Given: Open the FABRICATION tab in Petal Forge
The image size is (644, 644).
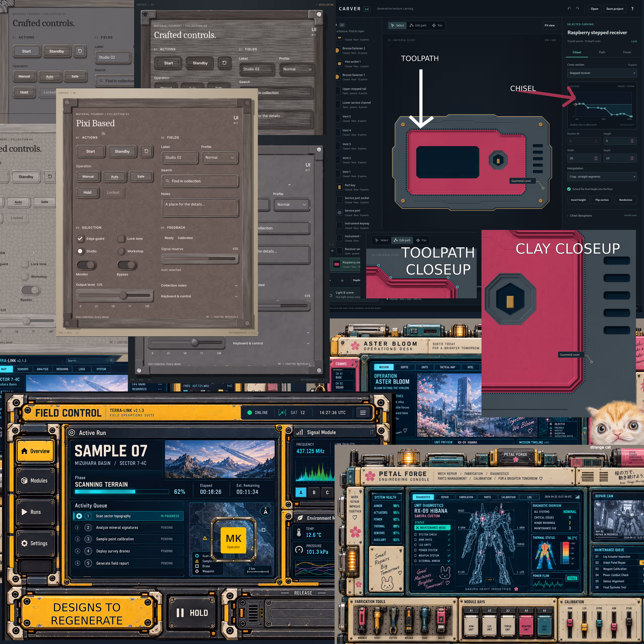Looking at the screenshot, I should (466, 497).
